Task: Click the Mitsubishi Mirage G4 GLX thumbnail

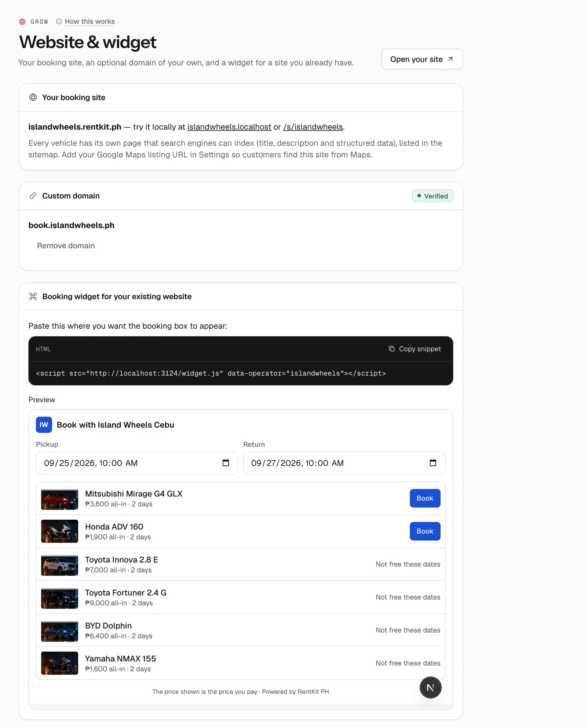Action: coord(59,498)
